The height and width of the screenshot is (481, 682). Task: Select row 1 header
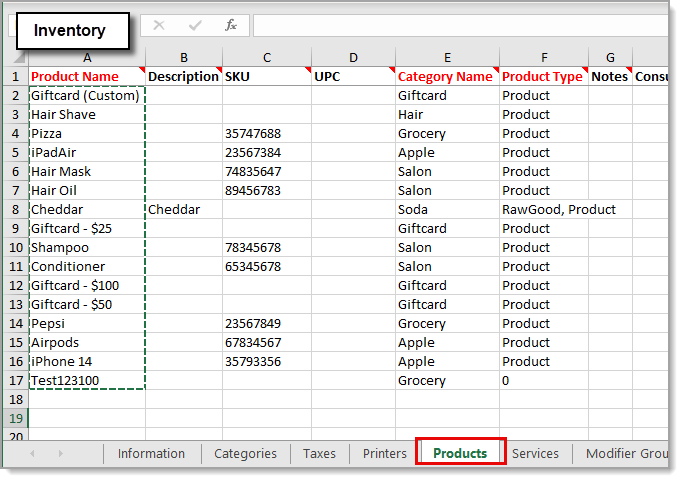click(16, 77)
